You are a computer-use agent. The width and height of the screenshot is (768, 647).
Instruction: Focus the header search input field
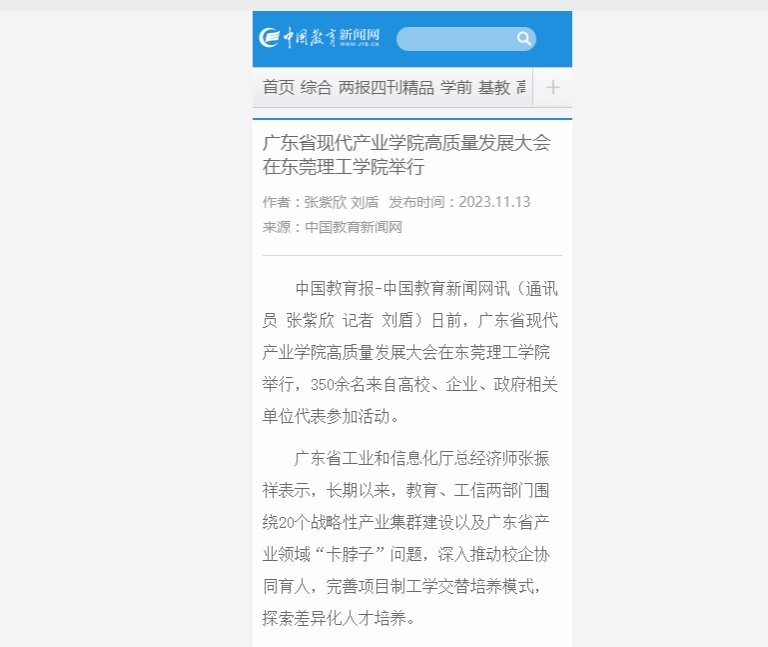(455, 39)
